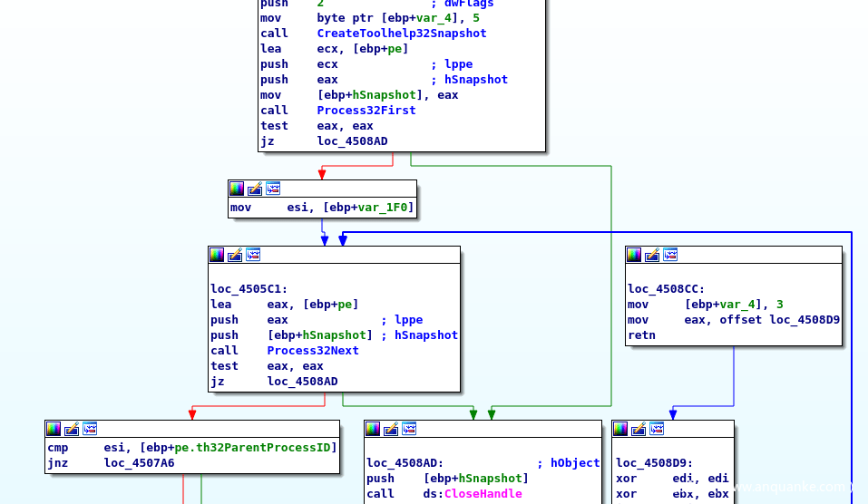868x504 pixels.
Task: Click the group icon on the 'mov esi' node
Action: pos(273,189)
